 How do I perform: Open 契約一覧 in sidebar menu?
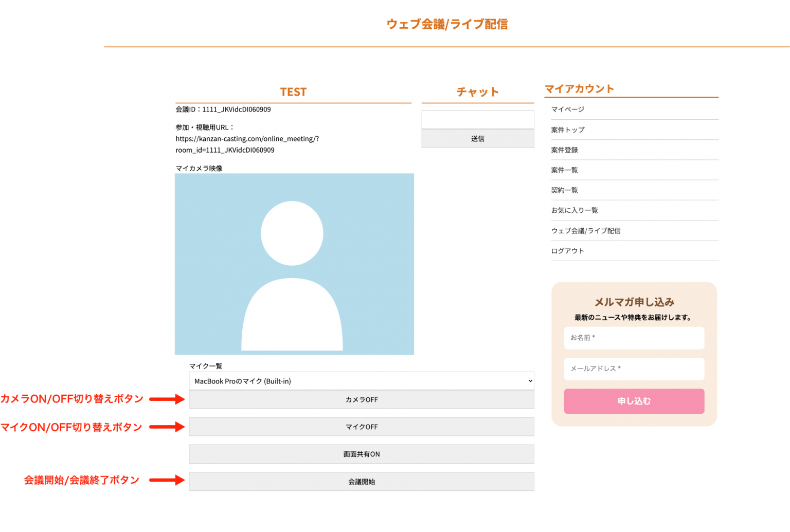tap(565, 190)
